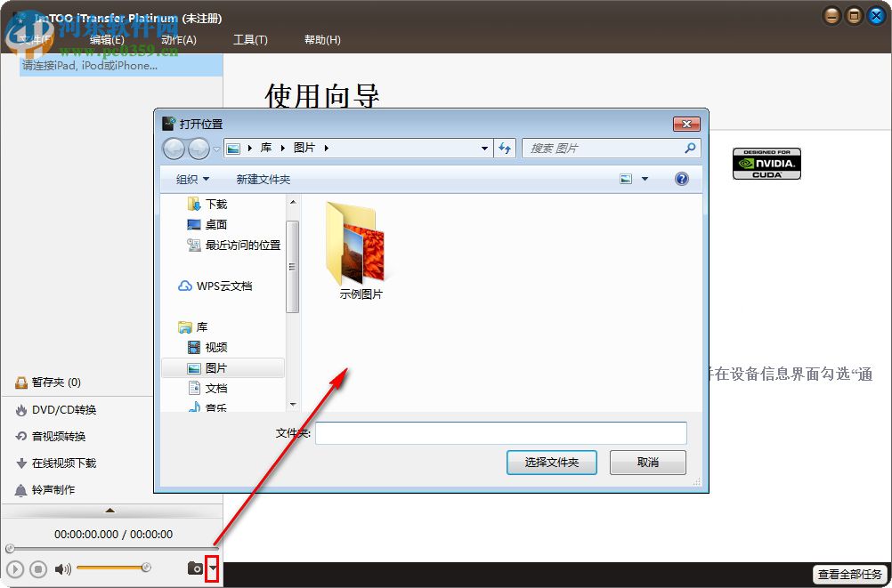
Task: Click the camera snapshot icon
Action: tap(196, 568)
